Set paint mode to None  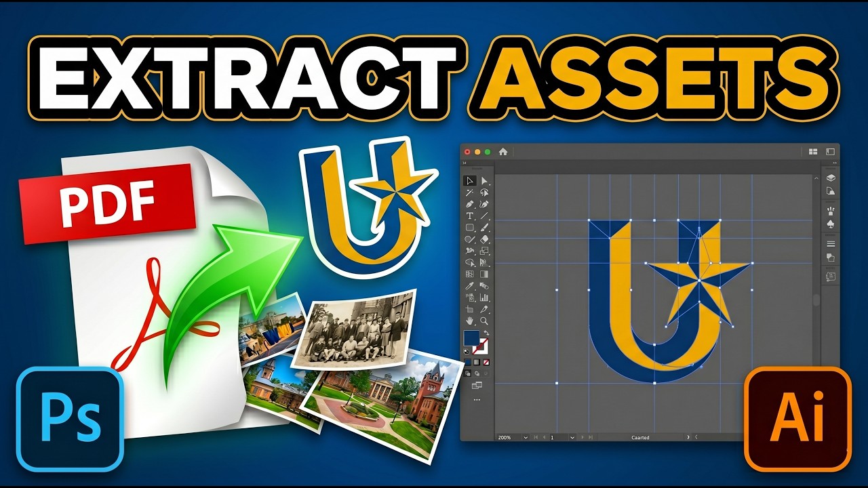tap(486, 362)
